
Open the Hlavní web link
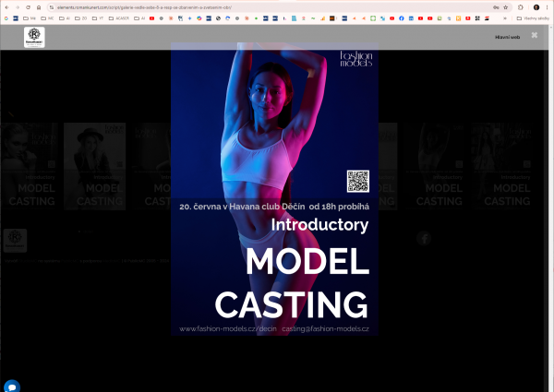pyautogui.click(x=507, y=37)
